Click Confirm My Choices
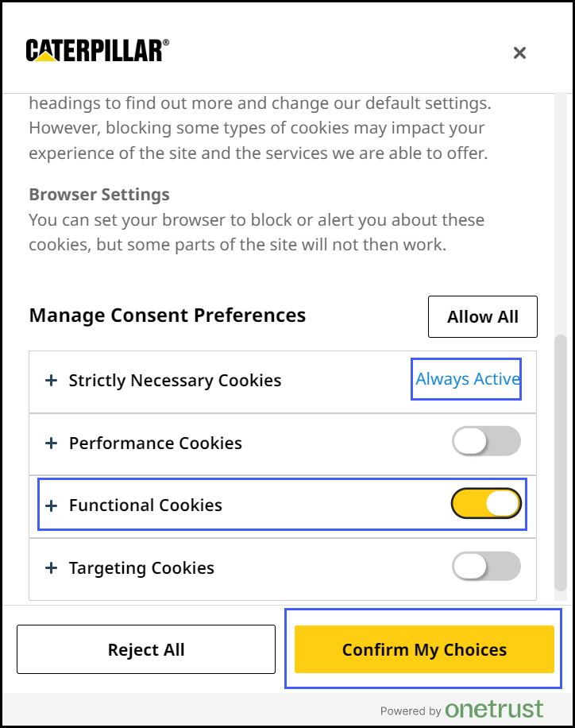575x728 pixels. click(x=424, y=649)
